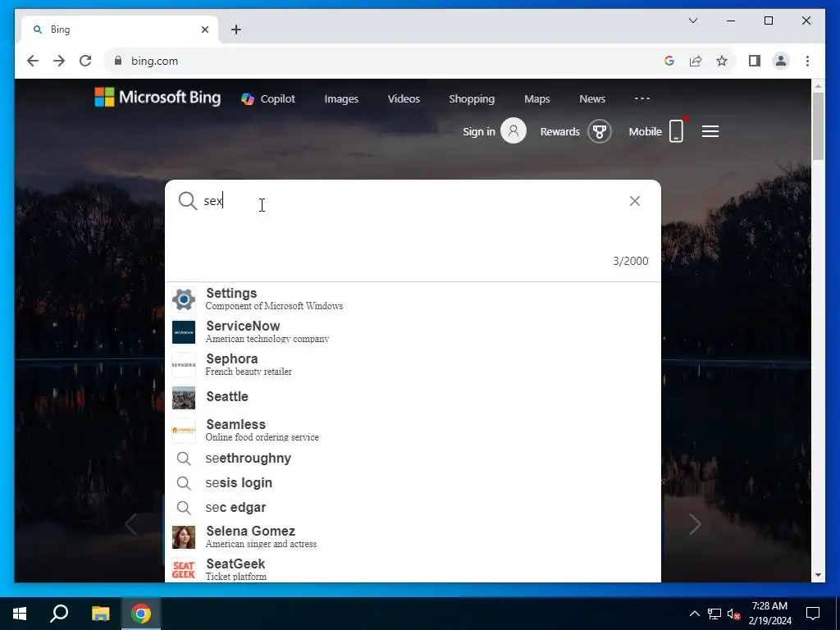Open Maps from the header
Viewport: 840px width, 630px height.
click(536, 98)
